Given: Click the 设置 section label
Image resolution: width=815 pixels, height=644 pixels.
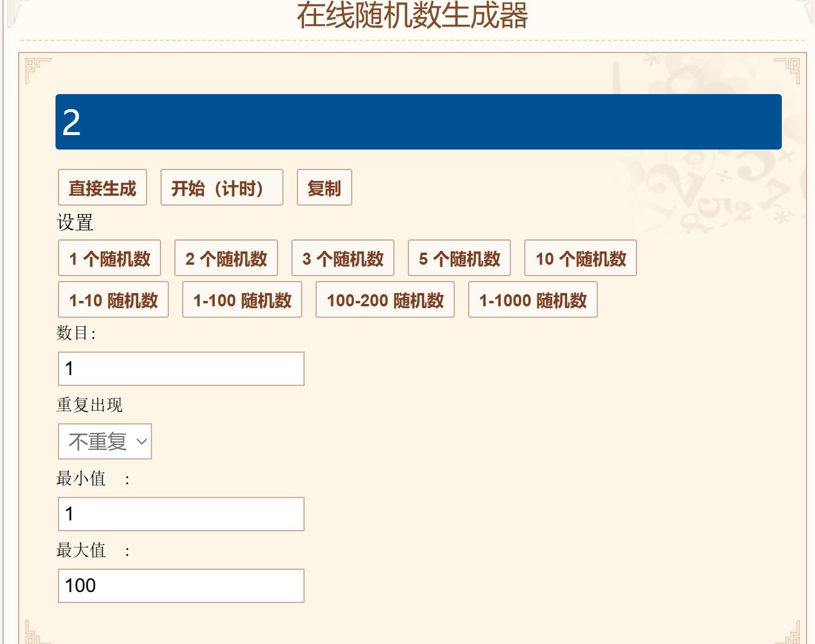Looking at the screenshot, I should [75, 223].
